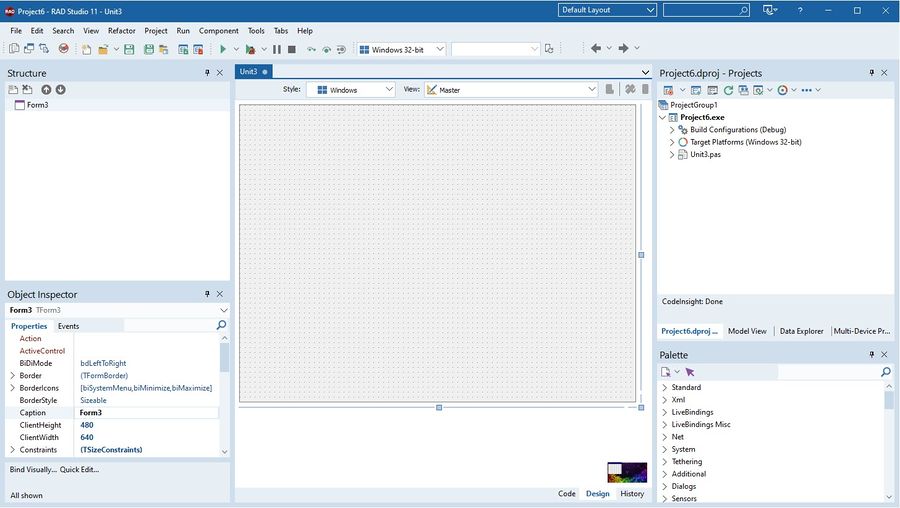Collapse the Project6.exe tree node
This screenshot has width=900, height=508.
tap(662, 117)
